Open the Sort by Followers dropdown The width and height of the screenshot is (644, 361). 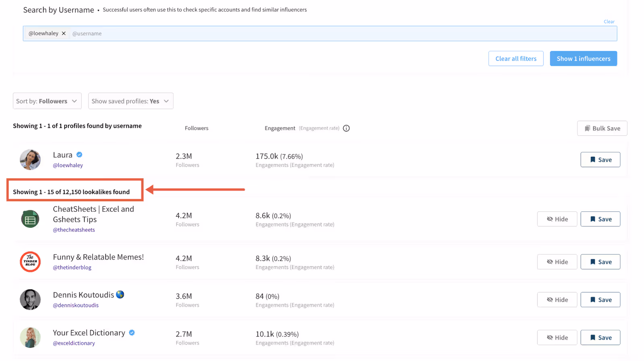coord(47,101)
